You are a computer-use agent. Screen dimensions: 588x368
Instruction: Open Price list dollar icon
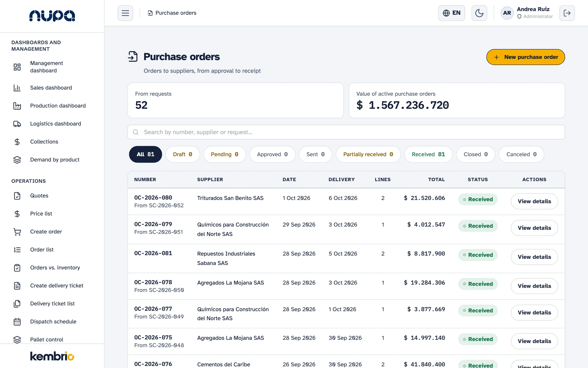[x=17, y=214]
